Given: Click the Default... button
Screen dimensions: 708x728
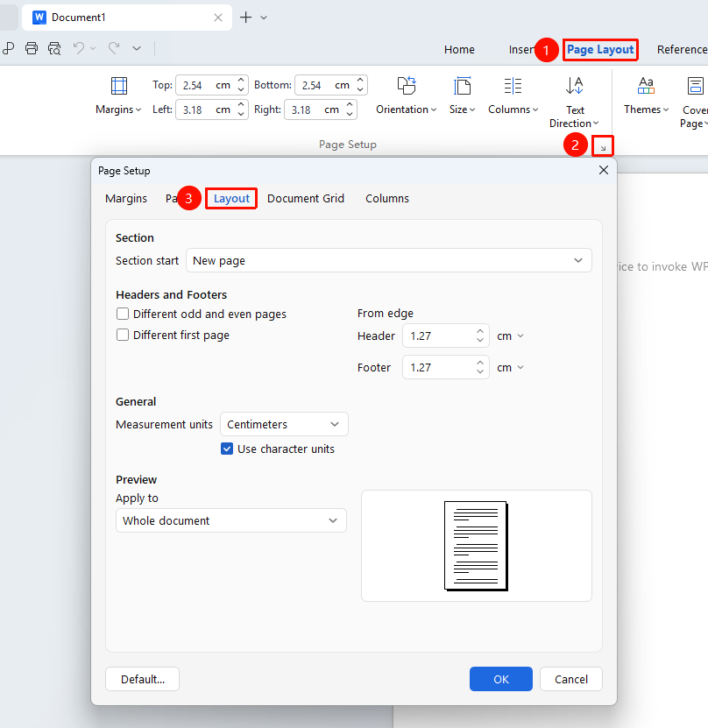Looking at the screenshot, I should coord(143,679).
